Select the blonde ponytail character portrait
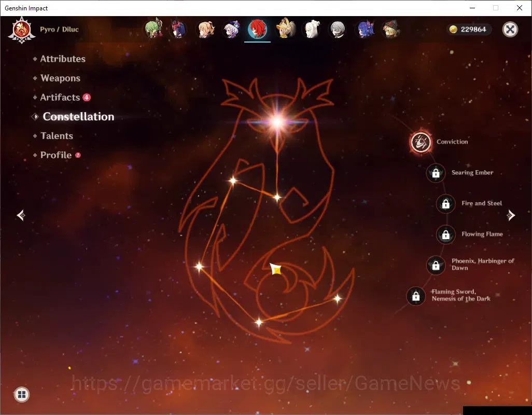 [x=206, y=29]
